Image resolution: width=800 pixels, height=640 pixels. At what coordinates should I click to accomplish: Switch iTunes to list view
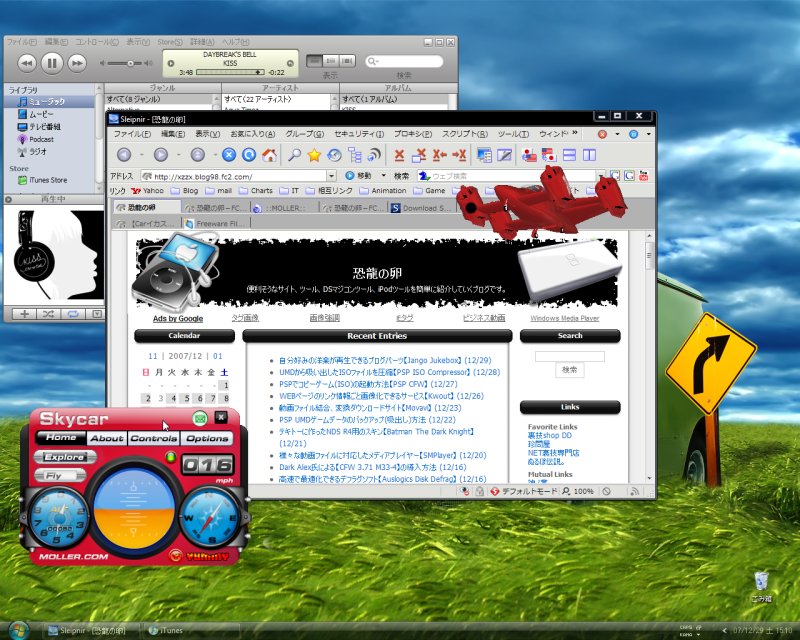point(314,61)
